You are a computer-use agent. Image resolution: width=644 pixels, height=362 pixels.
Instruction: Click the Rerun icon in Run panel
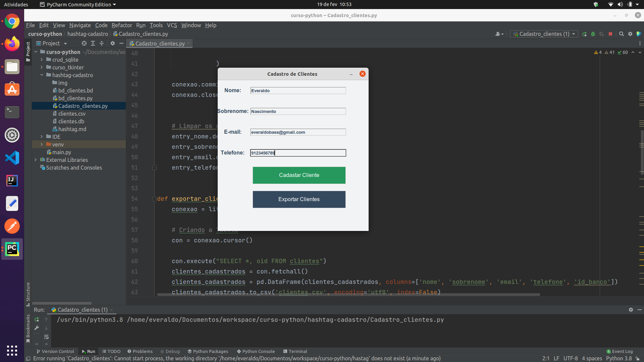pyautogui.click(x=37, y=319)
